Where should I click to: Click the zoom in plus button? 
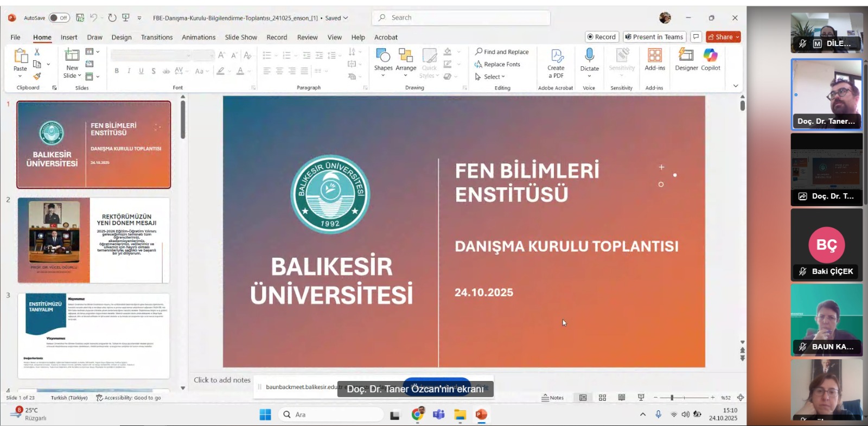coord(713,398)
